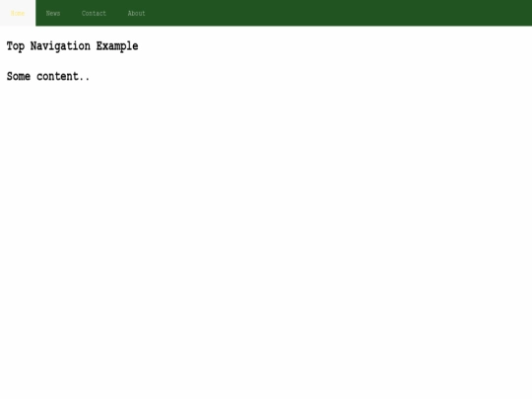
Task: Select the yellow Home label
Action: pos(18,13)
